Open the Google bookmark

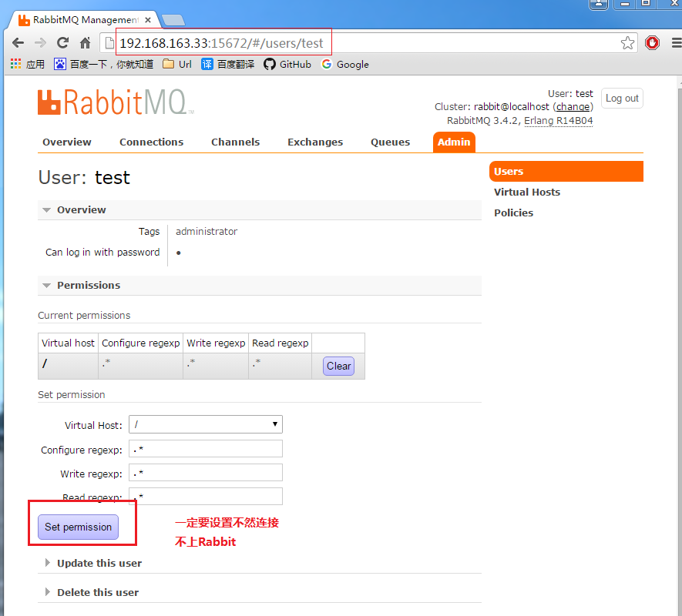tap(345, 65)
